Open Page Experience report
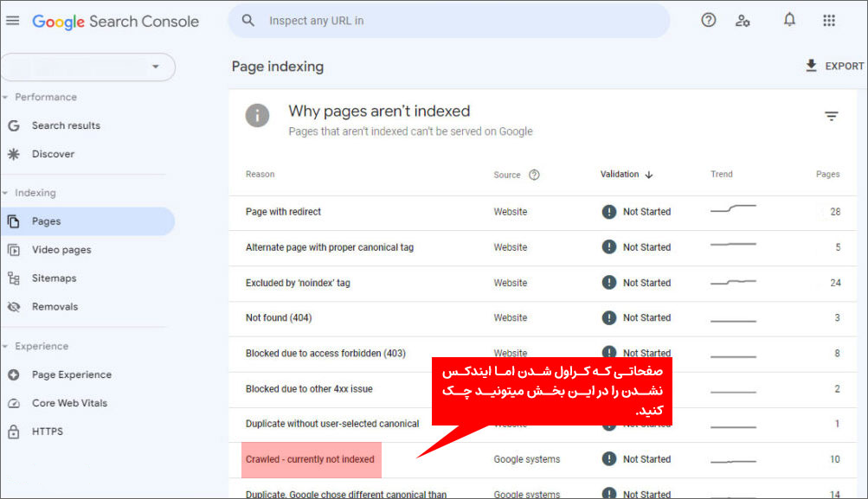Screen dimensions: 868x499 pyautogui.click(x=72, y=374)
